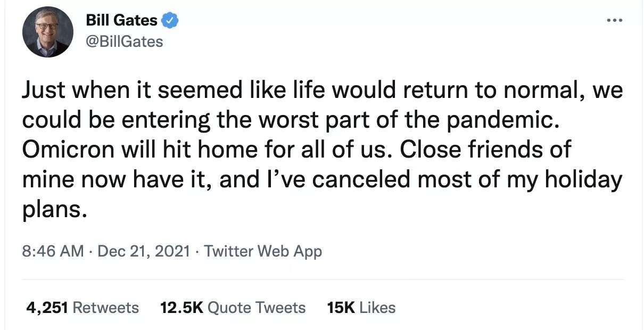Open the three-dot More options menu
This screenshot has width=644, height=330.
(614, 21)
